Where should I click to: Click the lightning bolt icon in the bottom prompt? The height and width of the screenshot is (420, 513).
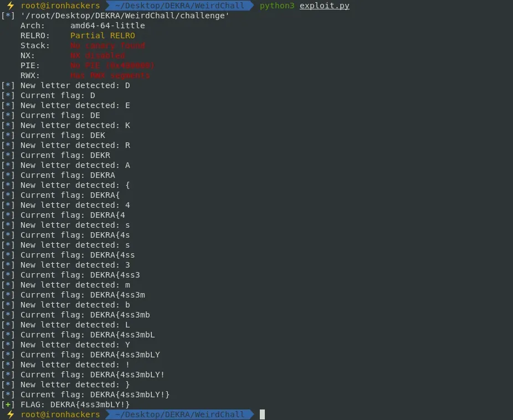10,414
